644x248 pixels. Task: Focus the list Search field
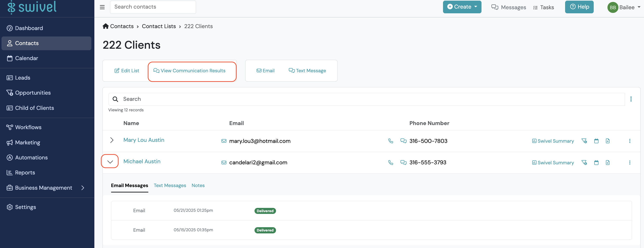pos(366,99)
